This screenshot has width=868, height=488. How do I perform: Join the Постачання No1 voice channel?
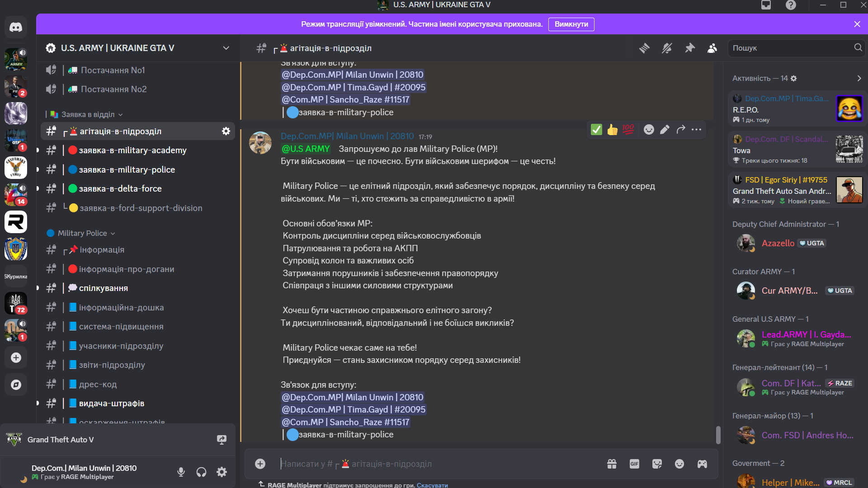tap(138, 70)
